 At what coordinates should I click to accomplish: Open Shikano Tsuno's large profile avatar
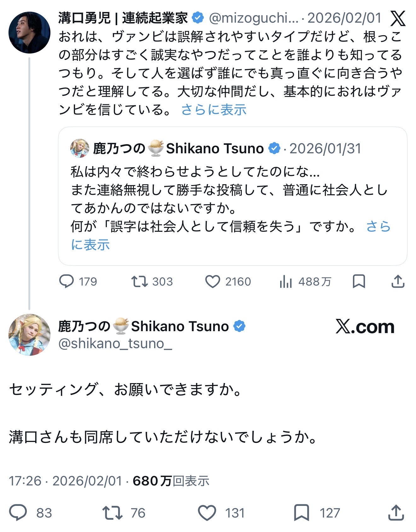click(x=29, y=335)
